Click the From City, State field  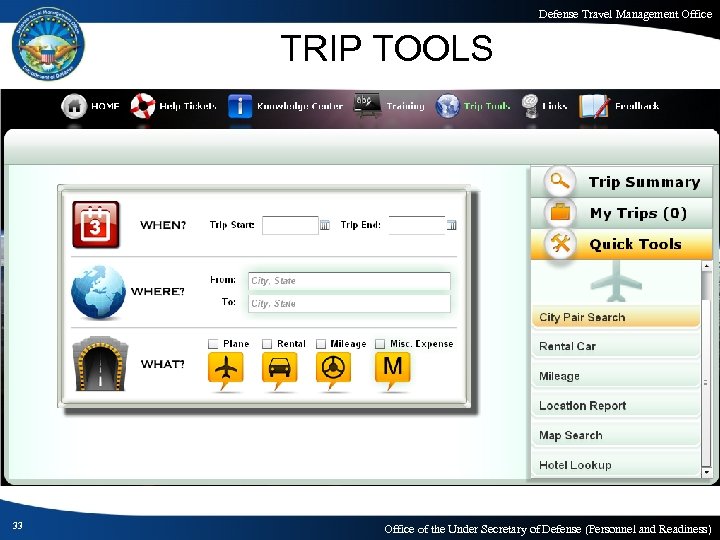pyautogui.click(x=349, y=281)
